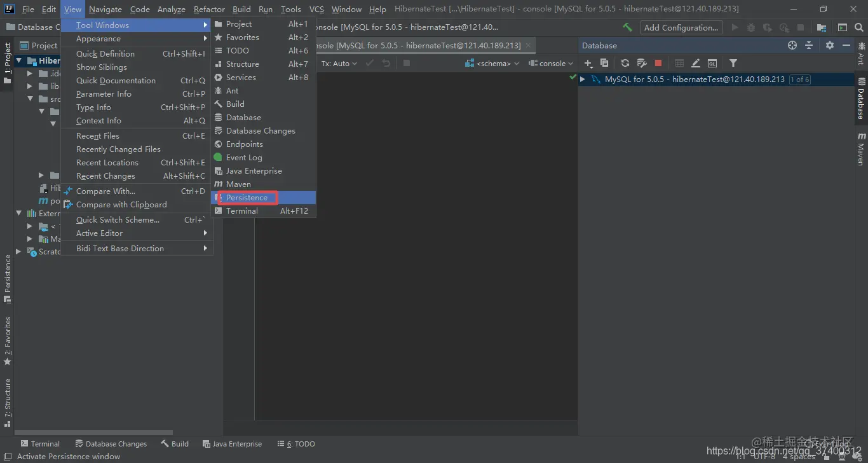Select Endpoints in Tool Windows submenu
868x463 pixels.
click(263, 144)
